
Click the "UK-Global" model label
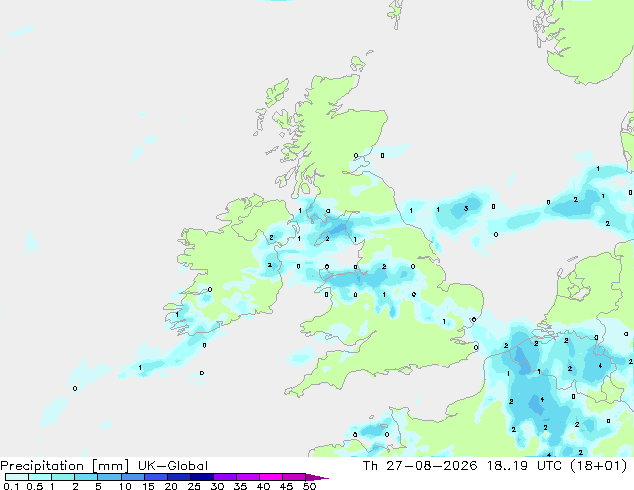pyautogui.click(x=173, y=466)
